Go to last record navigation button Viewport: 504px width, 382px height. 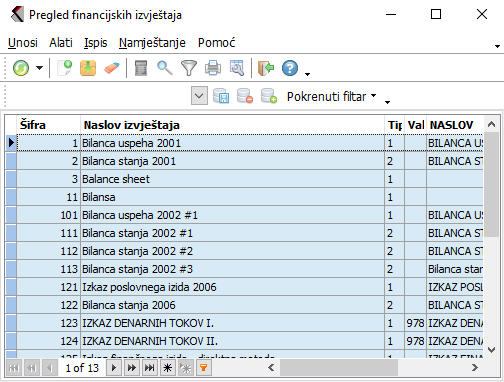coord(150,368)
